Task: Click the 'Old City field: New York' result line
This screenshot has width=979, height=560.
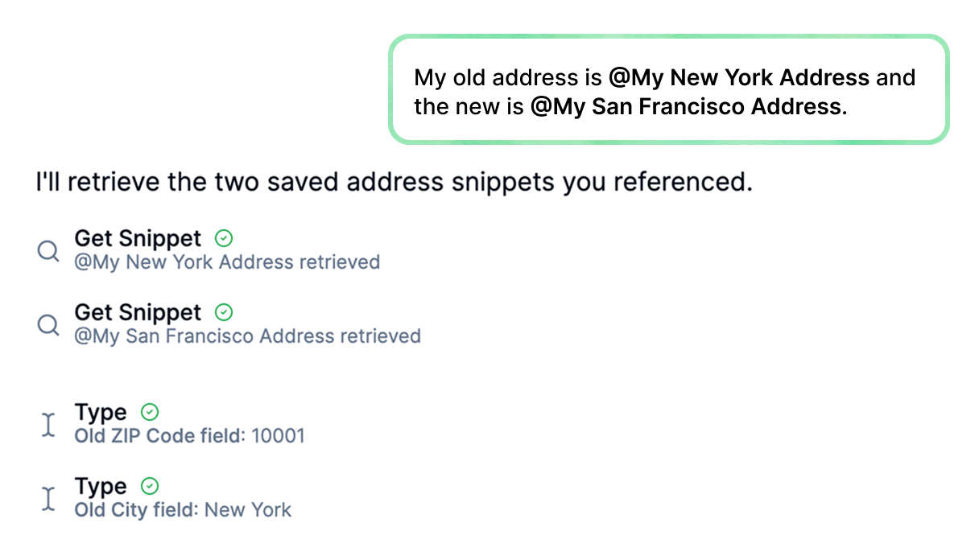Action: point(183,509)
